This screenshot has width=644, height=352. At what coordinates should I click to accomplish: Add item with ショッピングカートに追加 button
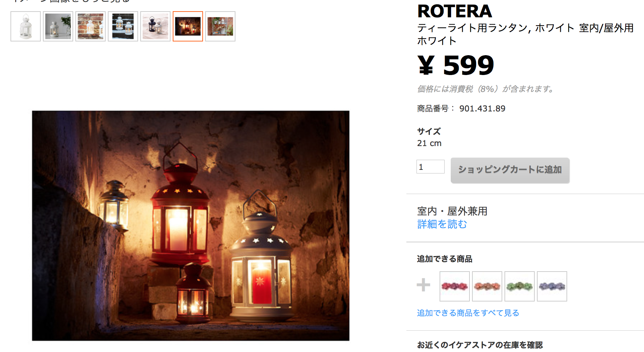(x=510, y=170)
